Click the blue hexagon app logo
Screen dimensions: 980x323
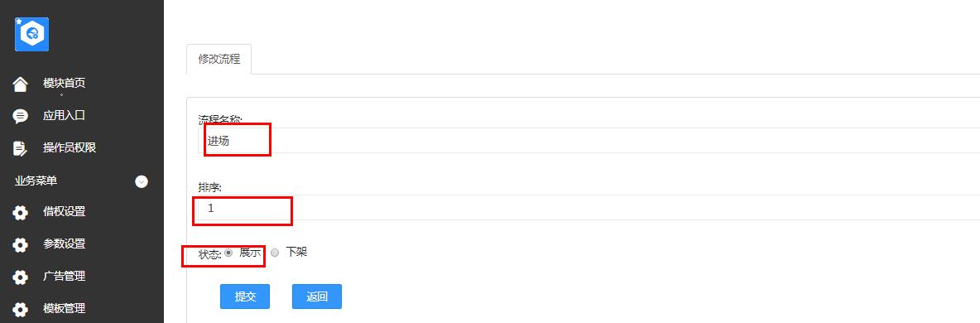tap(32, 34)
